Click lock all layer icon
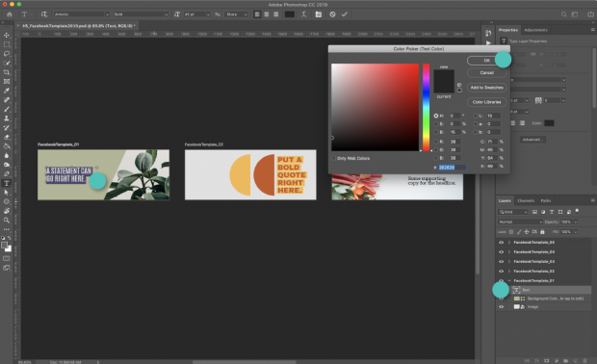 tap(542, 231)
